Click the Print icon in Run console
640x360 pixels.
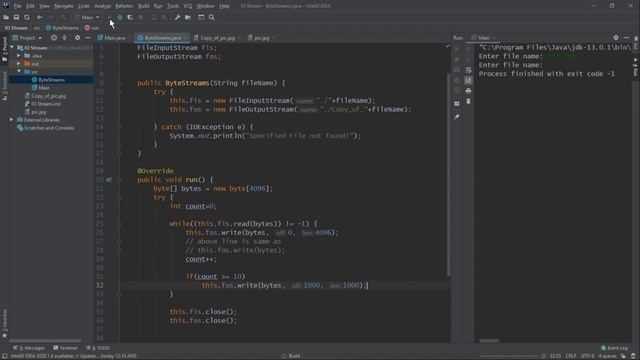coord(468,91)
